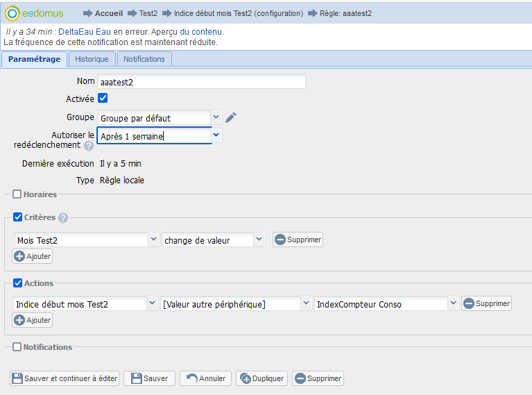
Task: Remove the Mois Test2 criterion with Supprimer
Action: pos(298,239)
